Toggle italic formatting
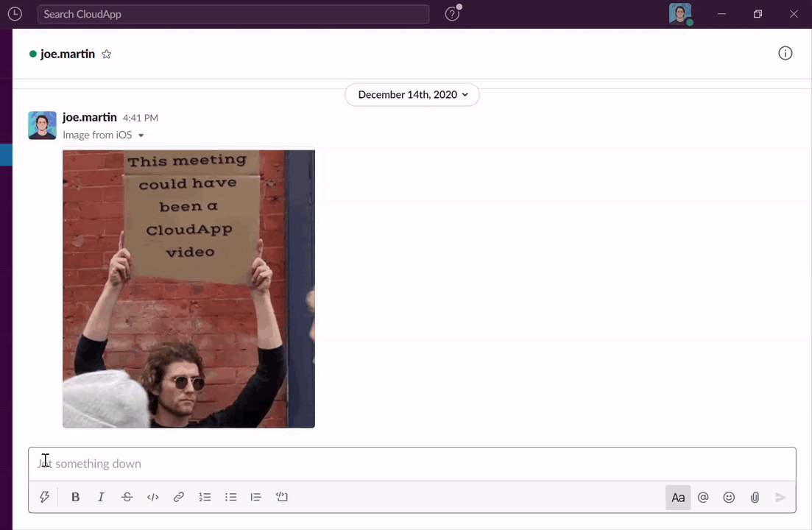 [x=101, y=498]
